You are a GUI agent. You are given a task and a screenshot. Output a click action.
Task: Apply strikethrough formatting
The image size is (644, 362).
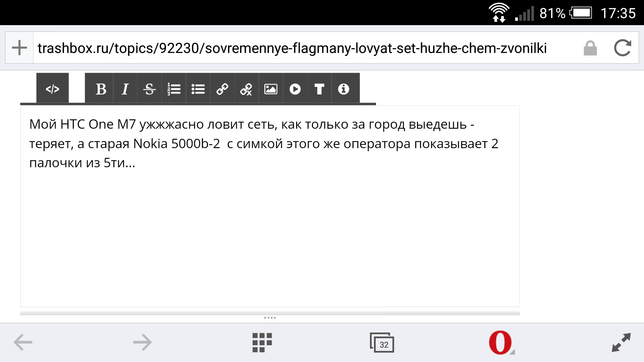coord(149,89)
